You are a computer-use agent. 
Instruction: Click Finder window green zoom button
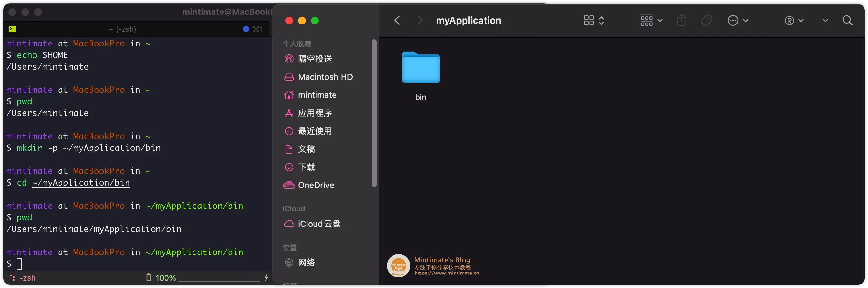[315, 21]
